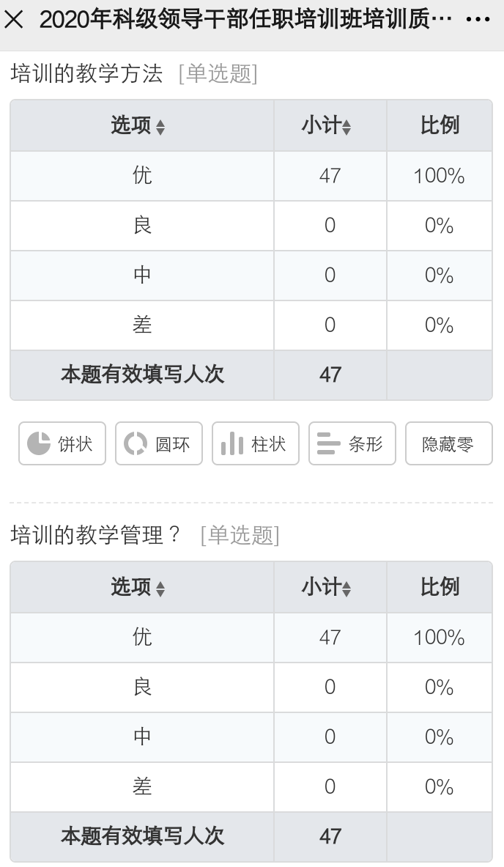This screenshot has height=867, width=504.
Task: Show results as pie chart (饼状)
Action: [62, 443]
